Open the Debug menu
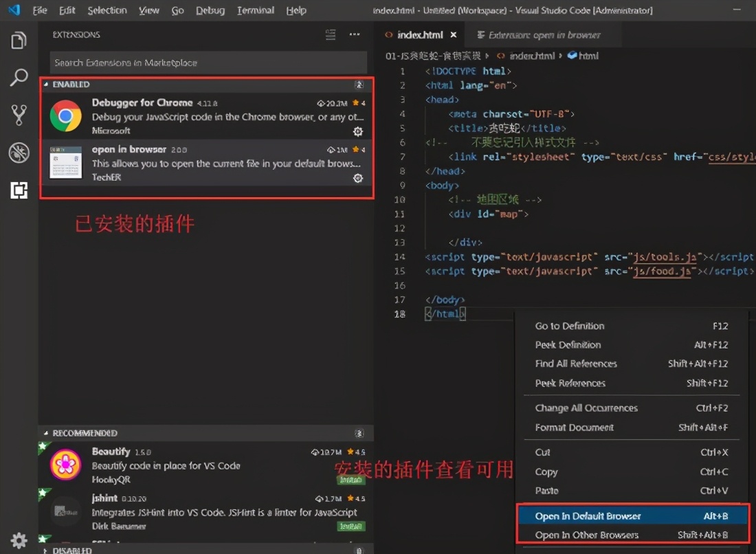The width and height of the screenshot is (756, 554). (210, 10)
